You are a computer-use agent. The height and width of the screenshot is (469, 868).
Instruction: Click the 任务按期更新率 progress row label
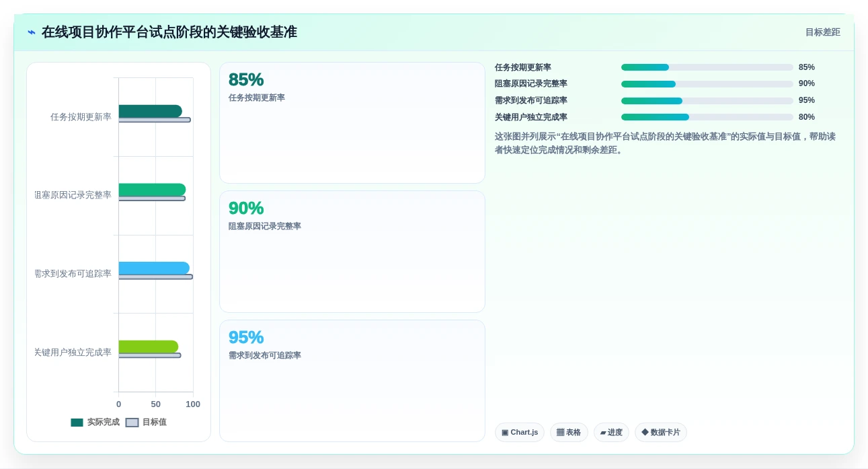[523, 67]
